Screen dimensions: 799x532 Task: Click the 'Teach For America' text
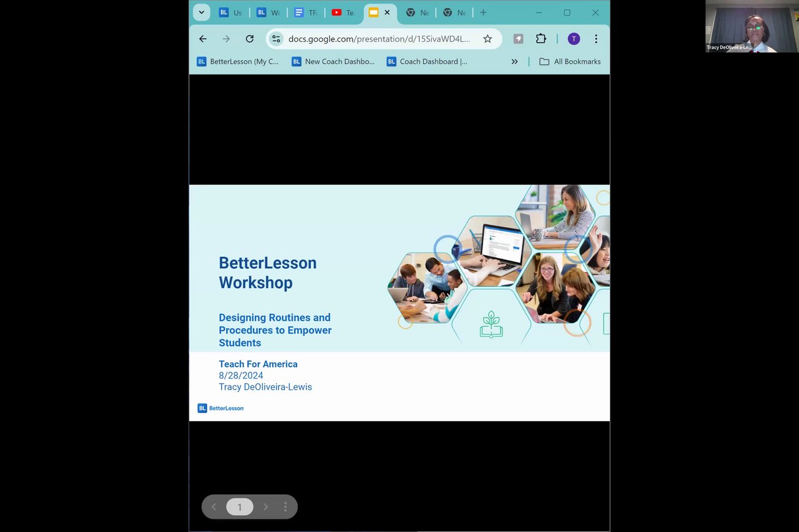coord(258,364)
